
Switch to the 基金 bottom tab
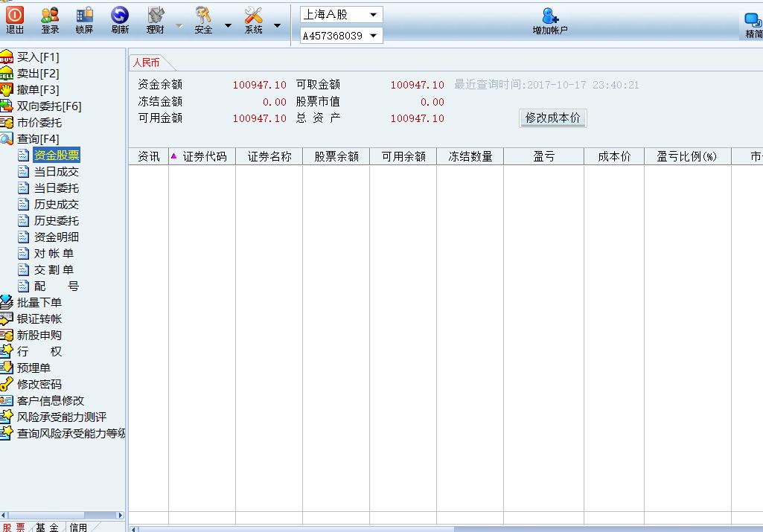click(47, 527)
